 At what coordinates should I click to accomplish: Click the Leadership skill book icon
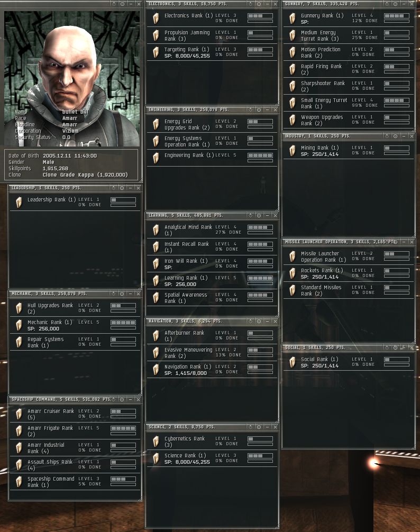point(19,202)
